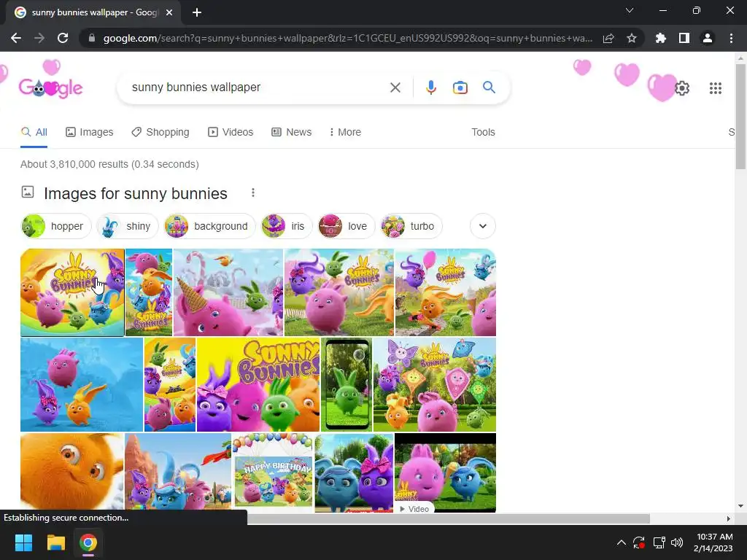Share this page from address bar
747x560 pixels.
tap(608, 38)
